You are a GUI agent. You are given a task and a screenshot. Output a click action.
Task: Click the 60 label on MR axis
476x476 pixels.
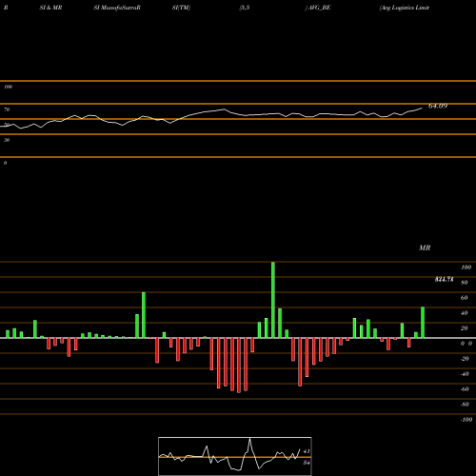pos(464,298)
